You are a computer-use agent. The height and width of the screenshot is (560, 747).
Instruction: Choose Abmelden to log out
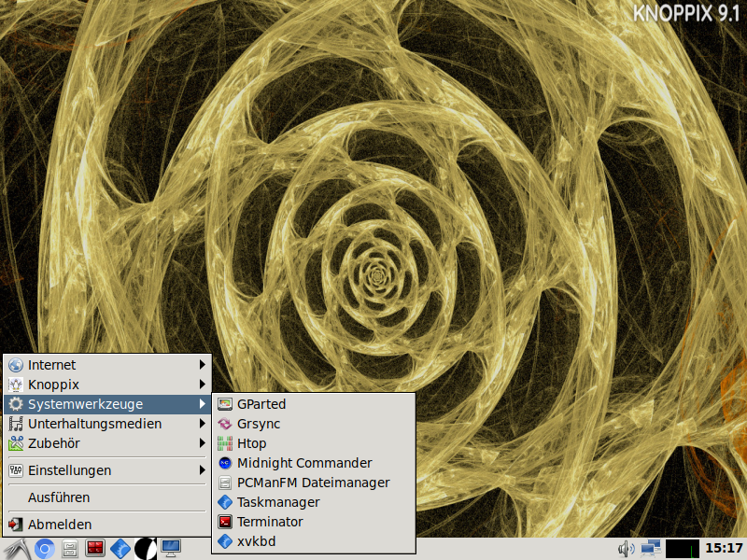[x=107, y=525]
